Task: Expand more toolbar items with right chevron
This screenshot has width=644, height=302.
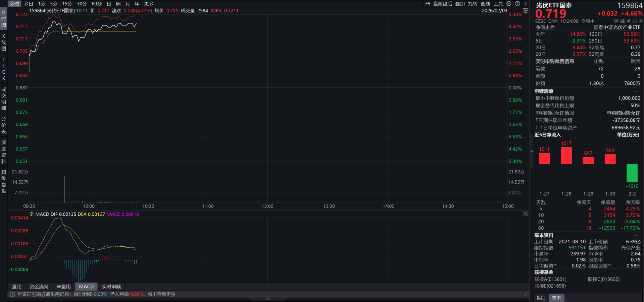Action: click(525, 4)
